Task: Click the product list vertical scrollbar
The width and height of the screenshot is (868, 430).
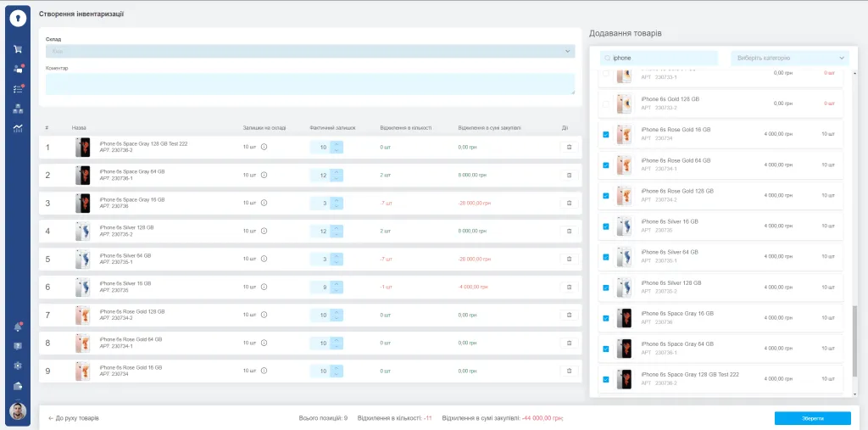Action: coord(854,339)
